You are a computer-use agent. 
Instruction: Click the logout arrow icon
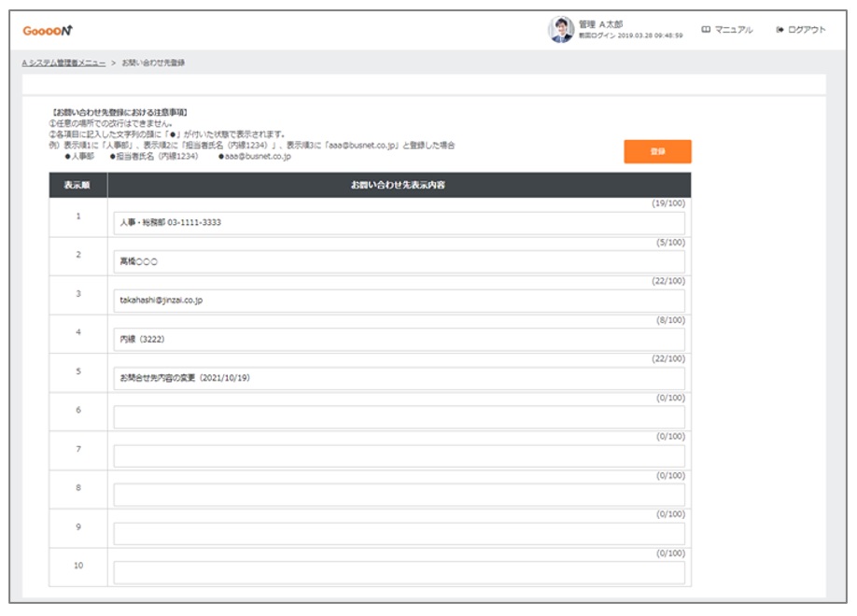[780, 30]
